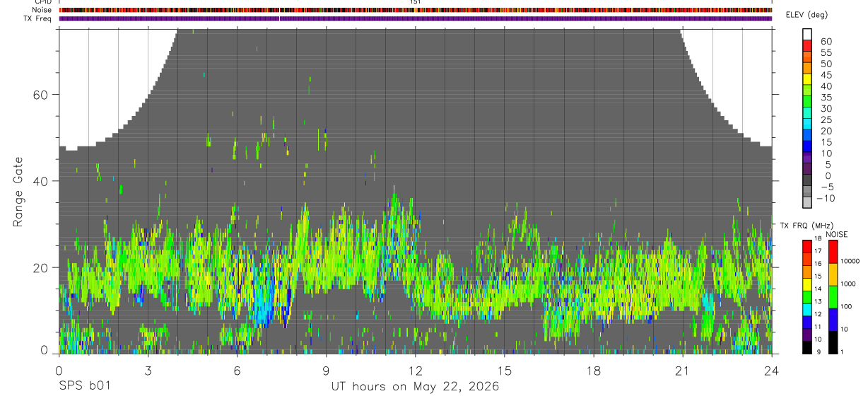Click the x-axis tick label '24'

[x=772, y=370]
